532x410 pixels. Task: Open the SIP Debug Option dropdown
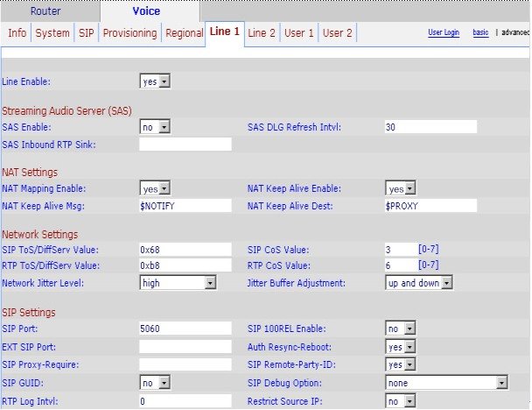point(446,383)
